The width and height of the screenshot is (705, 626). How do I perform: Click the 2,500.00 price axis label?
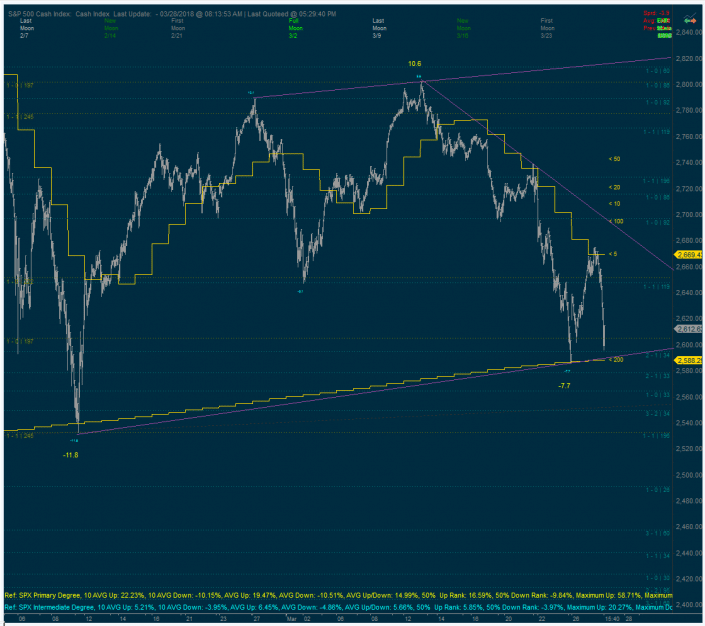click(689, 475)
